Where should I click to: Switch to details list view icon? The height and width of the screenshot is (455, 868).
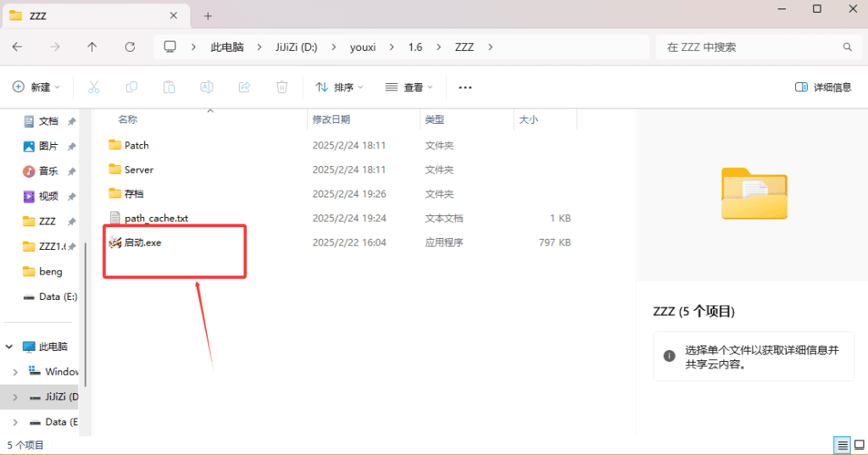pyautogui.click(x=842, y=445)
